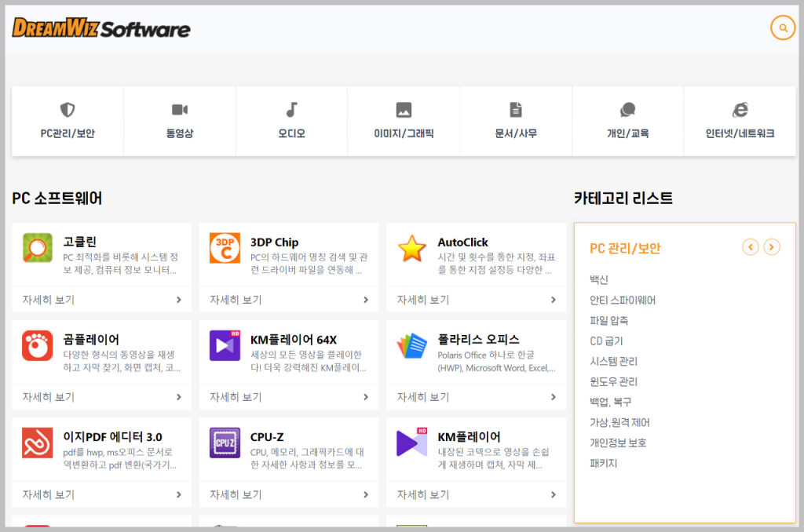Open the CPU-Z title link
Viewport: 804px width, 532px height.
click(267, 437)
